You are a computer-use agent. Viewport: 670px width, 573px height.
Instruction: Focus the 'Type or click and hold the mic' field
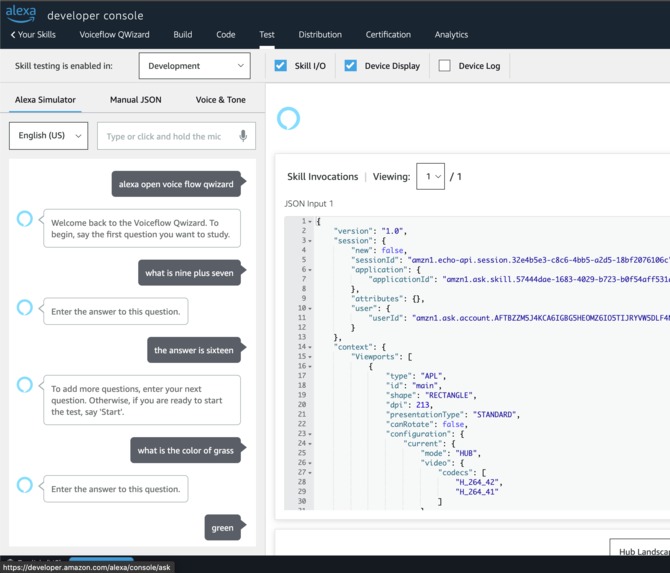(176, 136)
